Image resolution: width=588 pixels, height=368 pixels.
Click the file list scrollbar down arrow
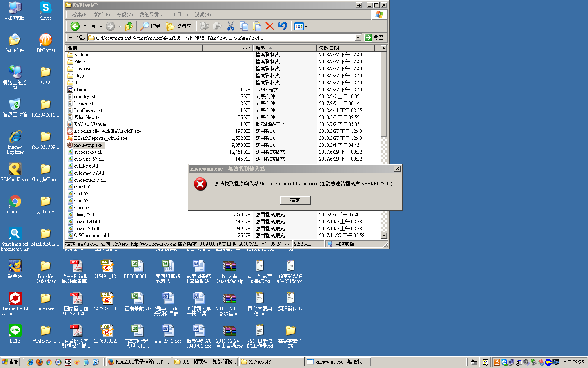pos(383,236)
